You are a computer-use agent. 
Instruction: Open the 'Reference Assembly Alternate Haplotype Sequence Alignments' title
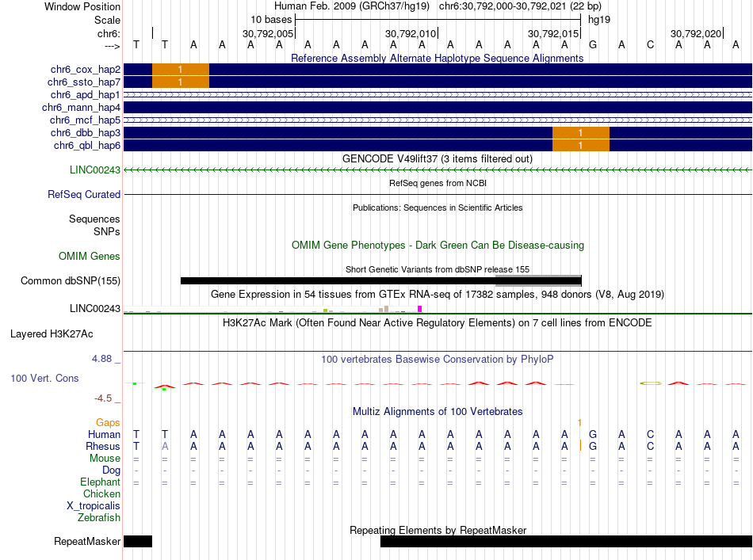point(437,58)
